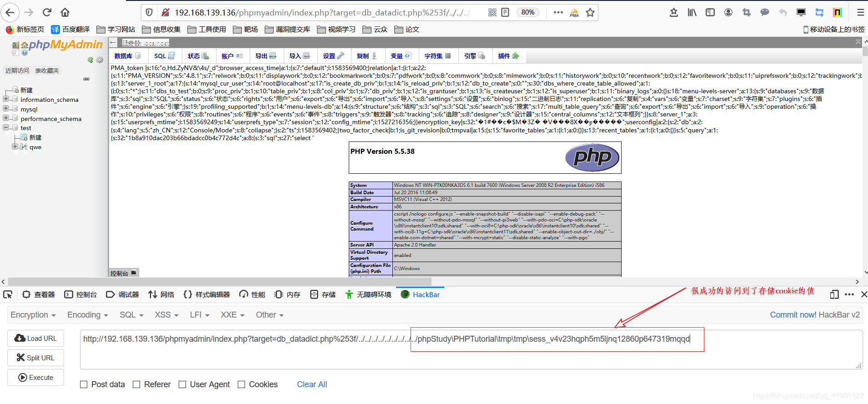Open the page actions three-dots menu

558,12
